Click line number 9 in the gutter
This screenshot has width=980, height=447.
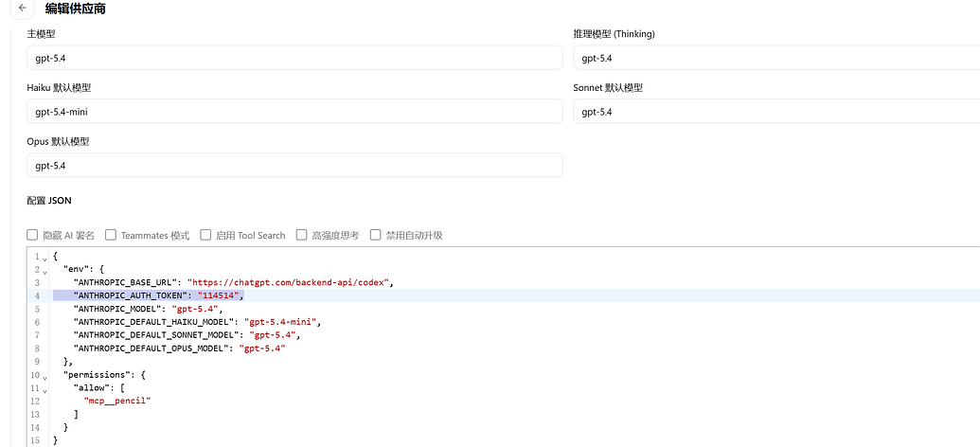tap(38, 362)
